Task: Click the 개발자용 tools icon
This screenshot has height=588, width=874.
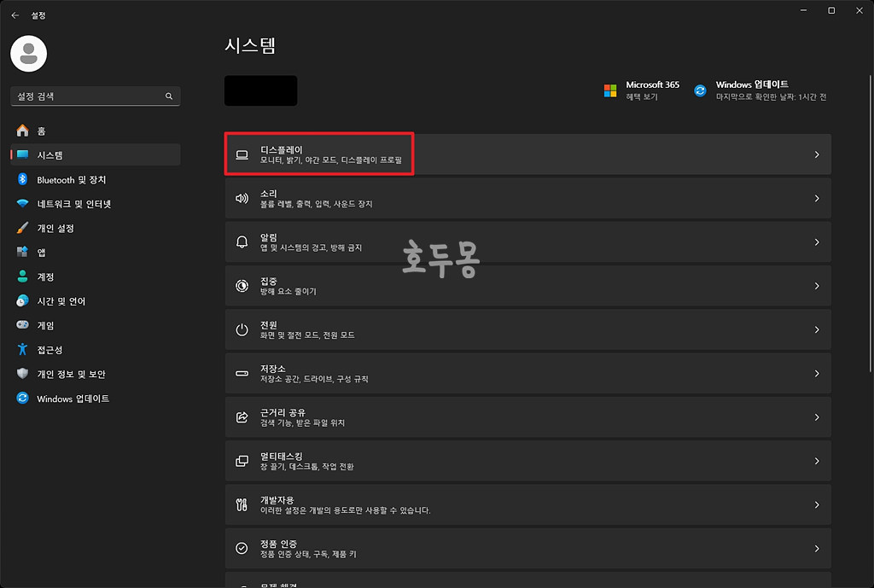Action: coord(242,505)
